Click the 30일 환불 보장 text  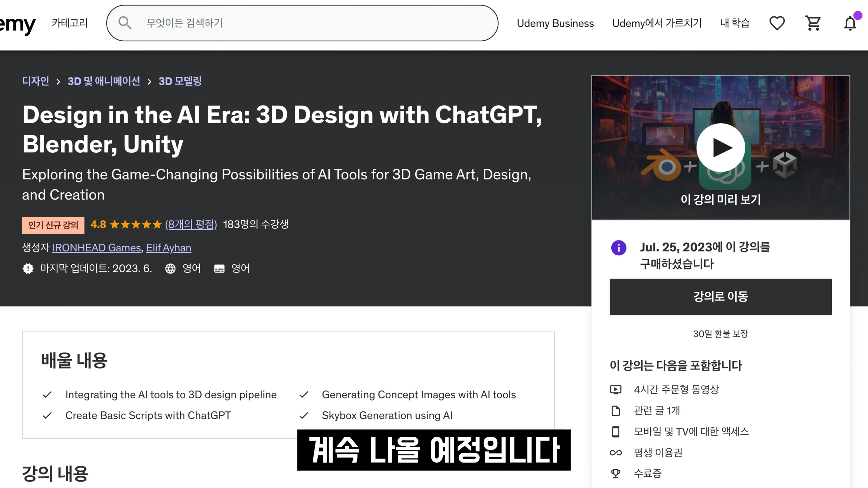(x=720, y=334)
